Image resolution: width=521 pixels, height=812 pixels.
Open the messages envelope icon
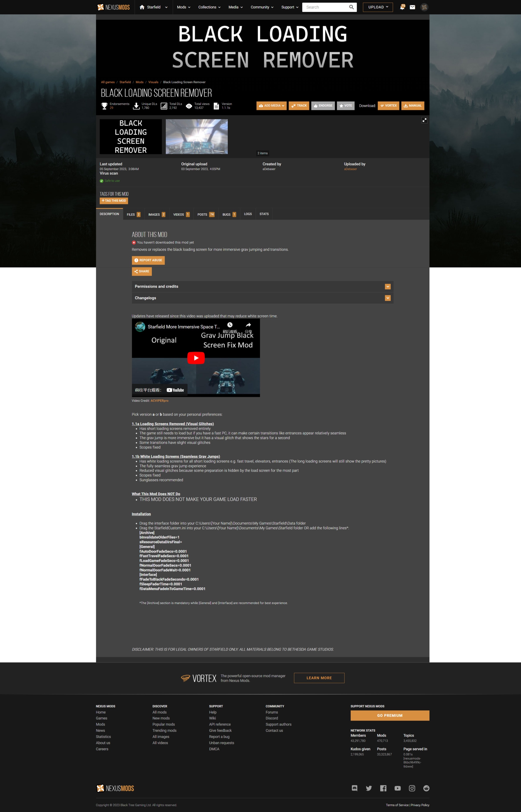point(412,7)
